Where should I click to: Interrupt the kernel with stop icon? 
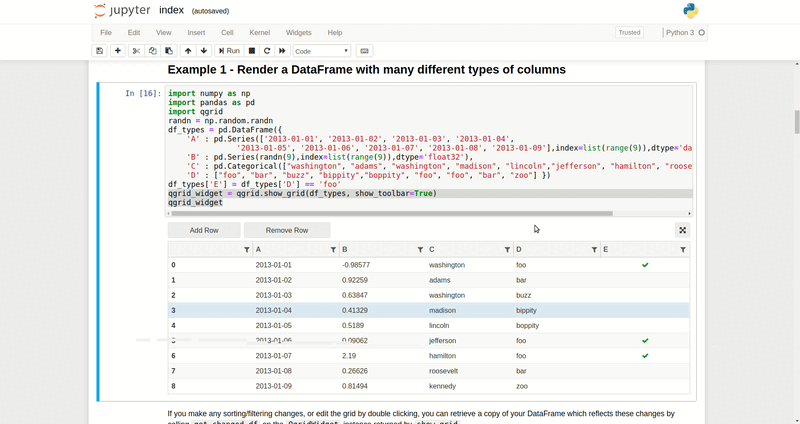click(252, 51)
